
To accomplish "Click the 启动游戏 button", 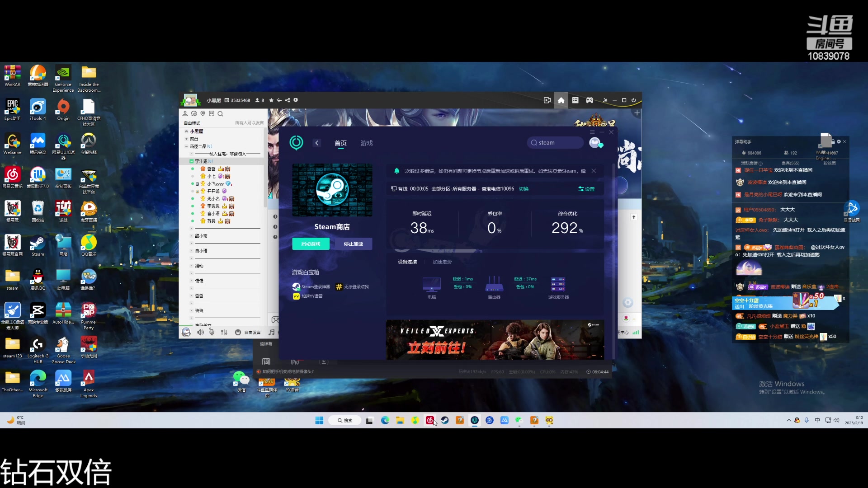I will (x=311, y=244).
